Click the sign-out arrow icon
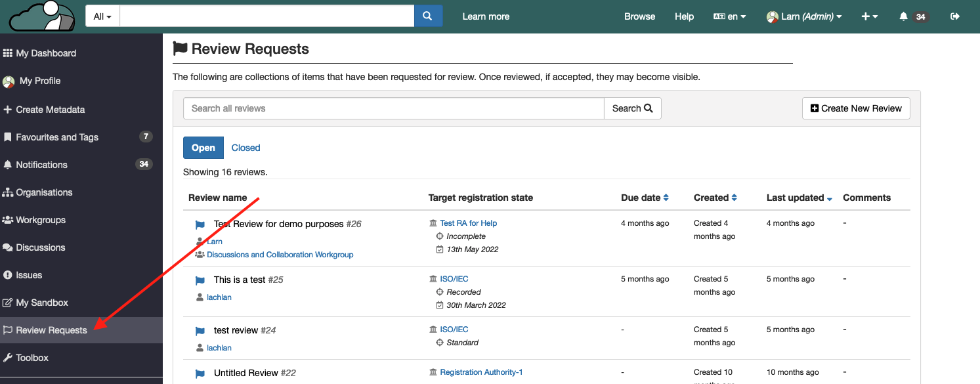This screenshot has height=384, width=980. 955,16
